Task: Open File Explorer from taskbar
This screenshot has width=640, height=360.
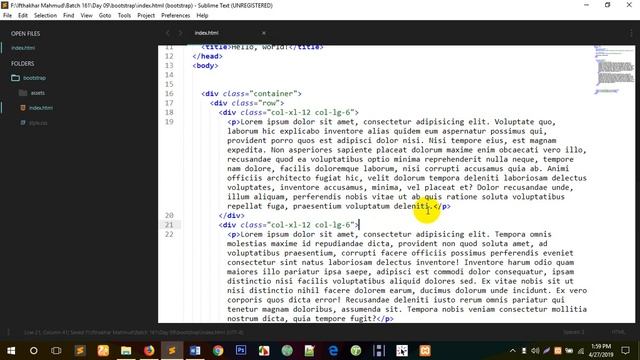Action: point(126,351)
